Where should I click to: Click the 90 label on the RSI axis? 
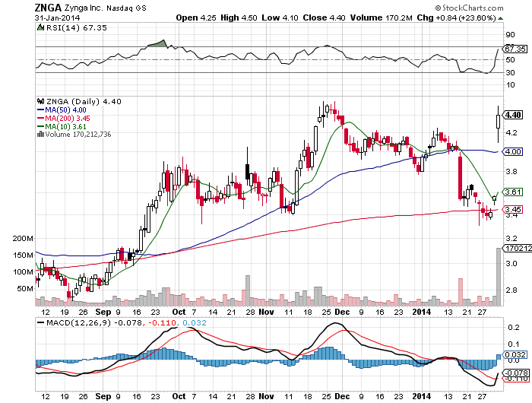[x=510, y=35]
